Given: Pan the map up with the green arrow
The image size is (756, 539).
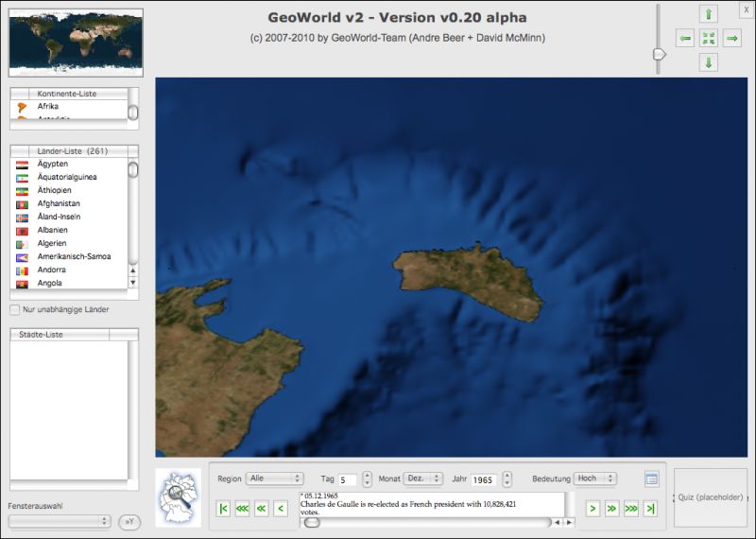Looking at the screenshot, I should pos(708,14).
